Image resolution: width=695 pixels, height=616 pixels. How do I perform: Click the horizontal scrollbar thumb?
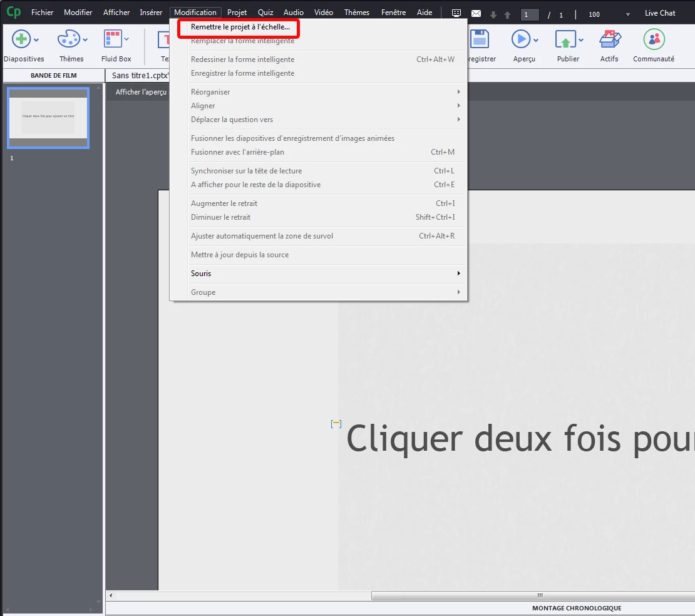(533, 595)
